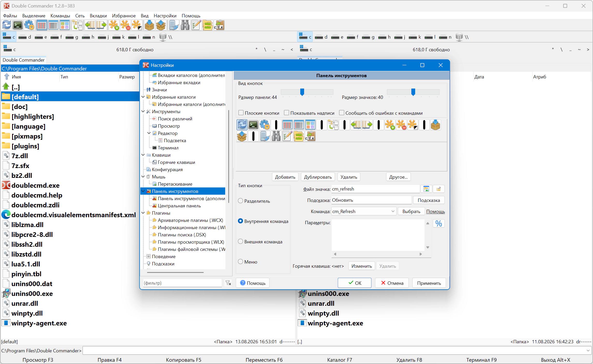Image resolution: width=593 pixels, height=364 pixels.
Task: Collapse the Редактор tree node
Action: (149, 133)
